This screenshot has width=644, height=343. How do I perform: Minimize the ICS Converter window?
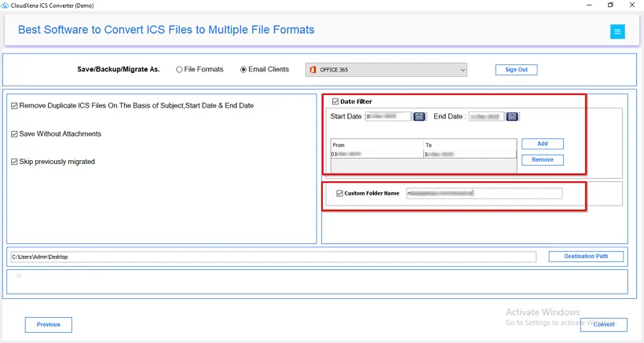[589, 5]
